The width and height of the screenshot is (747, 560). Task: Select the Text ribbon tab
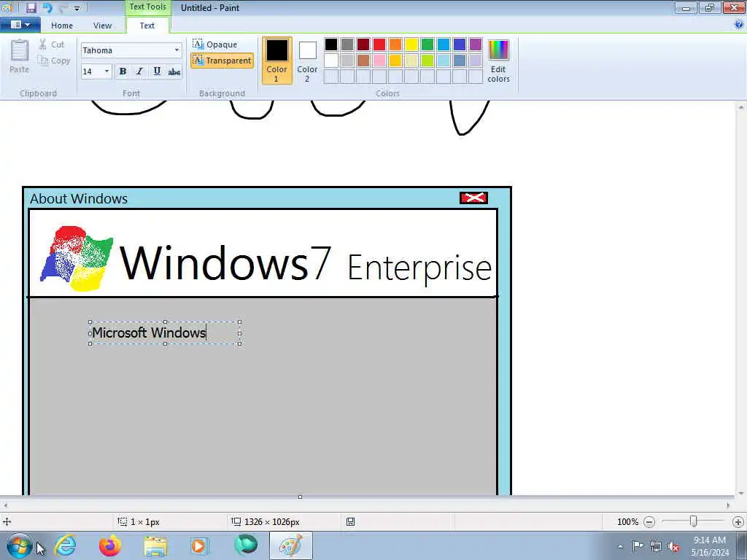point(147,26)
